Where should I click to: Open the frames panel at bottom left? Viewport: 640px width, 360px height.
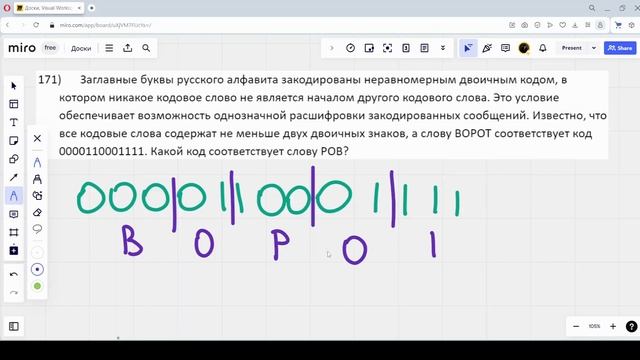pos(14,327)
